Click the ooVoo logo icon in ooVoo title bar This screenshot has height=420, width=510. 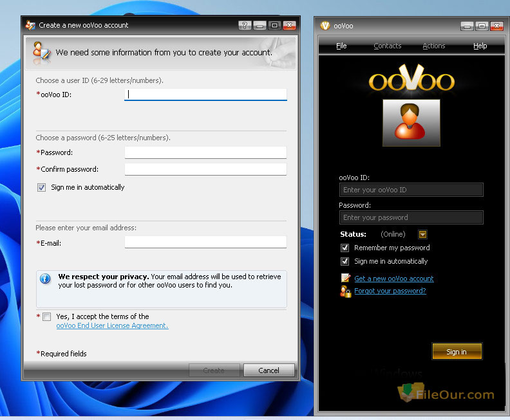click(325, 25)
